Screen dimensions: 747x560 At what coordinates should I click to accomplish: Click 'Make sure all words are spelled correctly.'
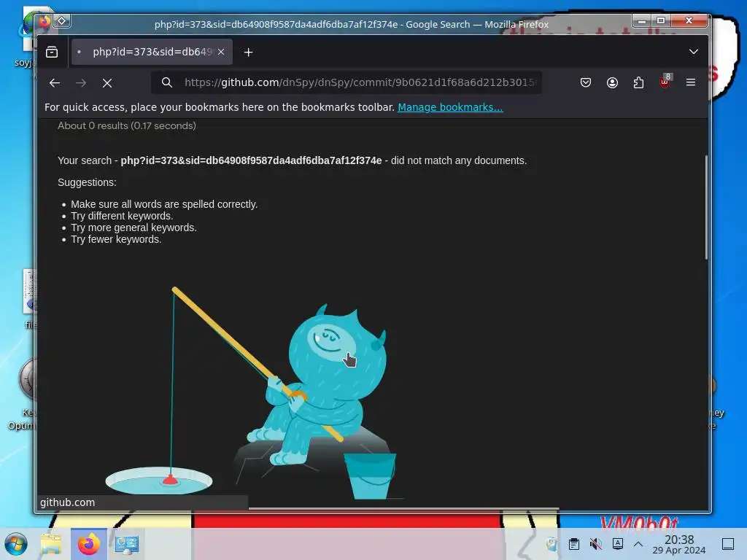(x=164, y=204)
